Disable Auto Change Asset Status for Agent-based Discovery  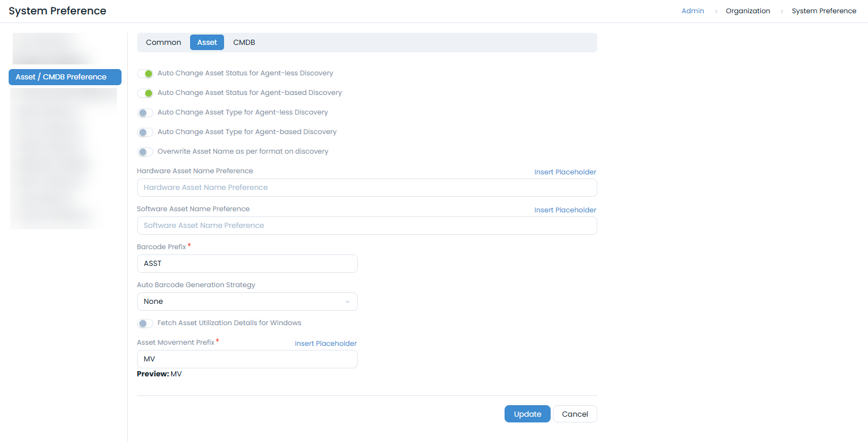click(x=145, y=93)
